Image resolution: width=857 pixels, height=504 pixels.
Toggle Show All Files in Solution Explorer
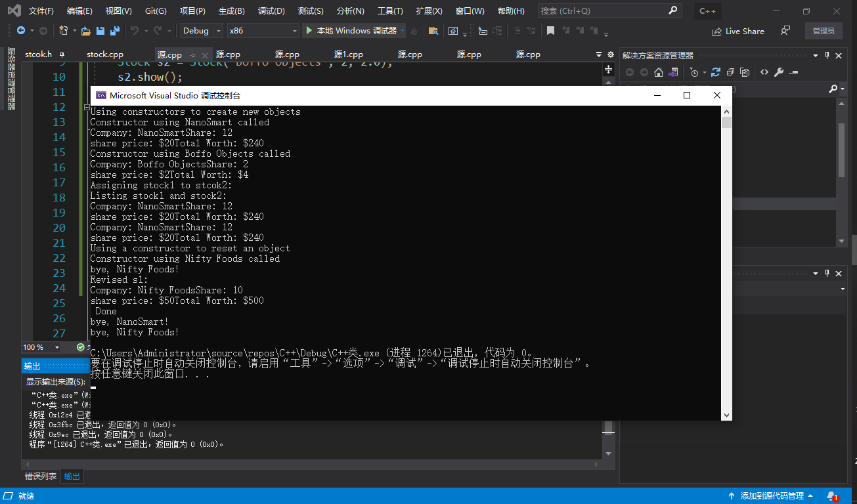coord(745,72)
